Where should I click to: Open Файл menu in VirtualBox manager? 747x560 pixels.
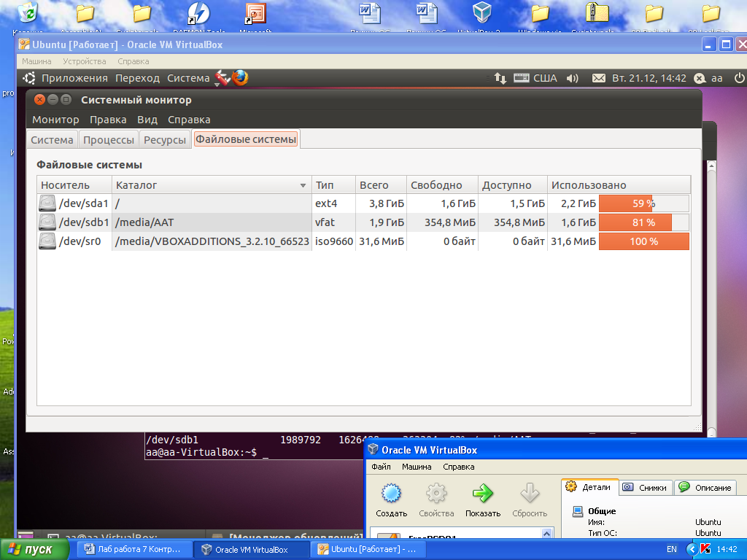point(381,467)
